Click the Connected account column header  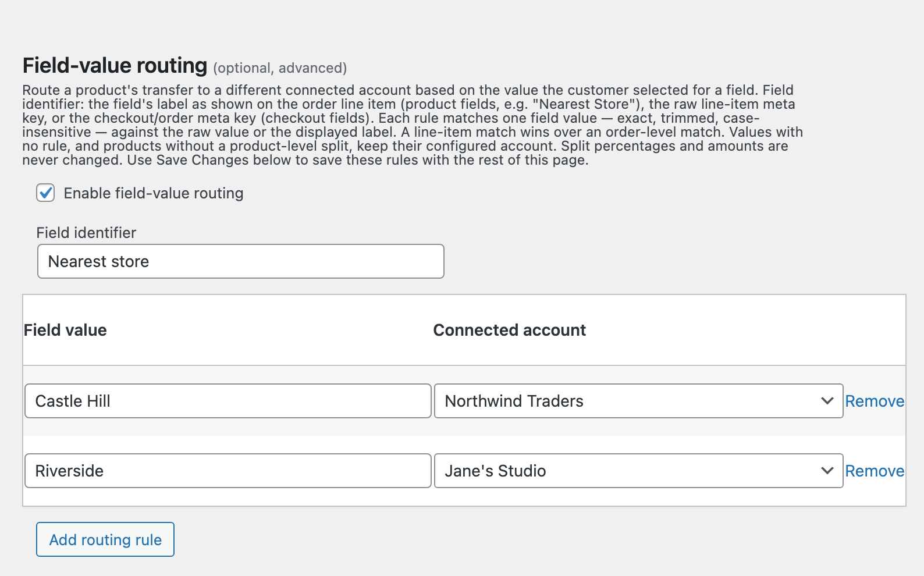point(510,330)
